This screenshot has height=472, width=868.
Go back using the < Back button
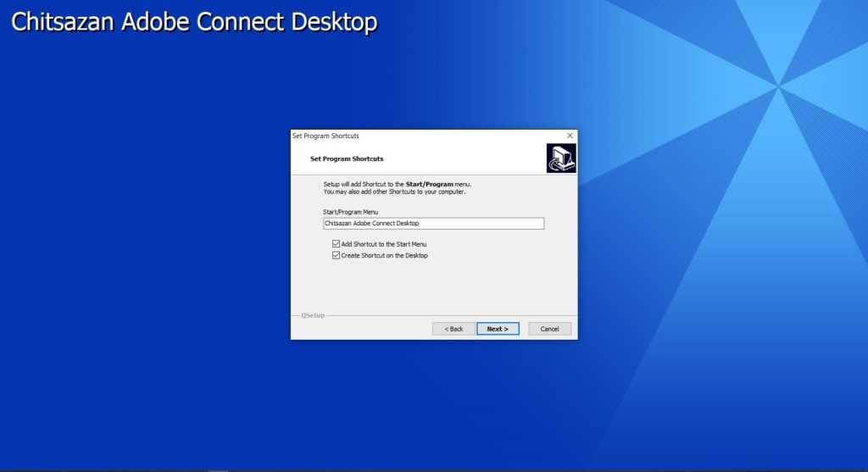(x=453, y=329)
